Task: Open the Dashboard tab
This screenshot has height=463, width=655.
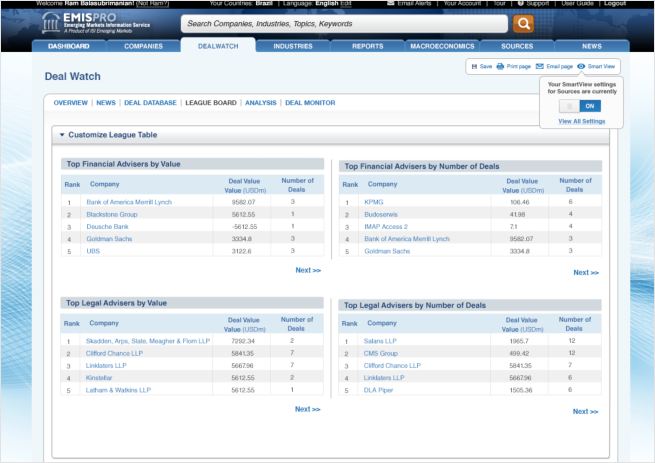Action: [x=69, y=46]
